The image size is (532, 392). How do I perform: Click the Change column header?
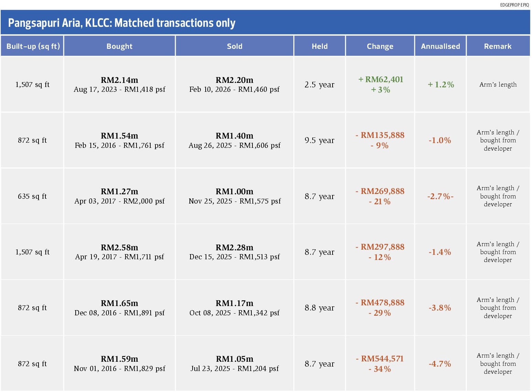(380, 46)
